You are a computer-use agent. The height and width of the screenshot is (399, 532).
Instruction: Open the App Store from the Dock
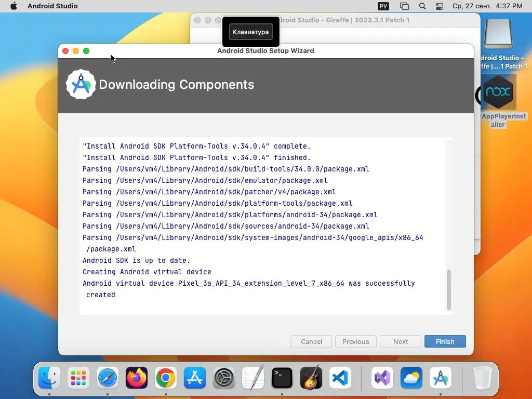tap(195, 378)
